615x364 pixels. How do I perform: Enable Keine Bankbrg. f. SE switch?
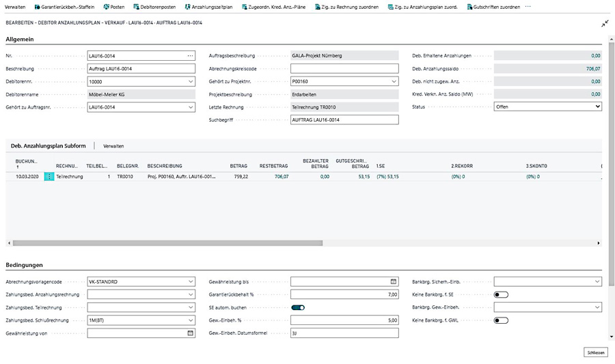click(501, 294)
